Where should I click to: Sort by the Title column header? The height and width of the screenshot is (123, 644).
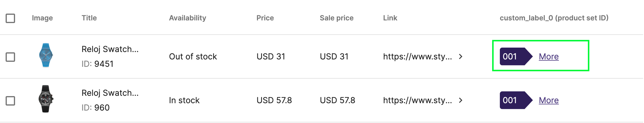pyautogui.click(x=89, y=18)
